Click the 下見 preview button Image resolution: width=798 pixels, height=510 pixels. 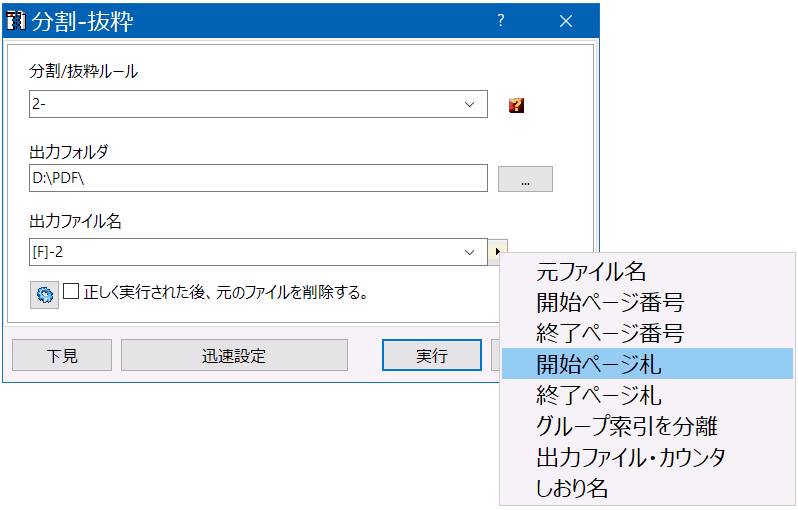62,355
